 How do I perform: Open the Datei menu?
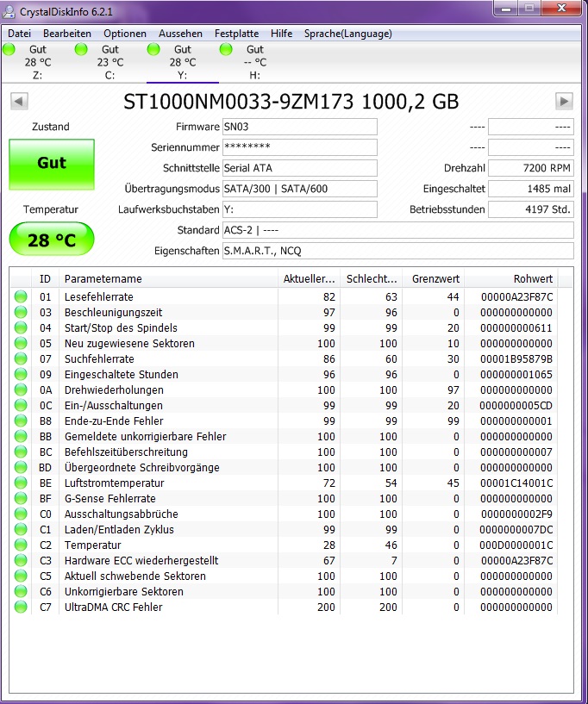click(x=19, y=34)
